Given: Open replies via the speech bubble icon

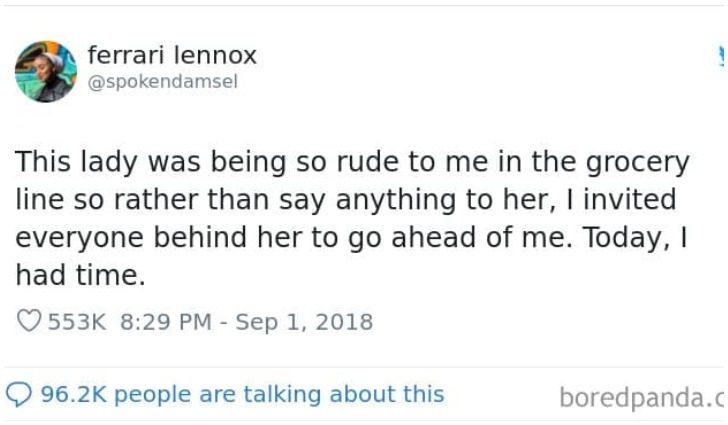Looking at the screenshot, I should coord(19,395).
